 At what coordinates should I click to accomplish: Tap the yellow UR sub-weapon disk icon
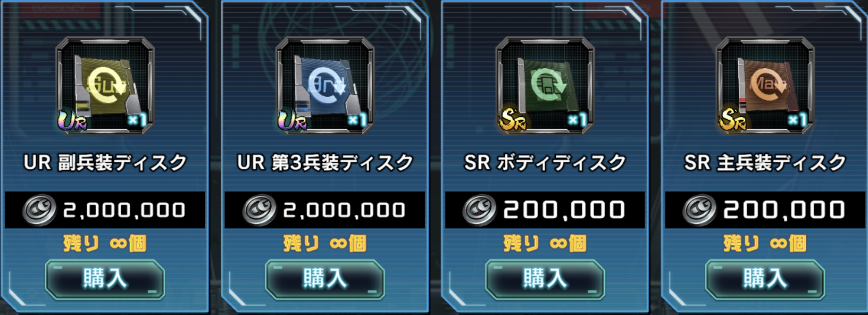[x=105, y=85]
